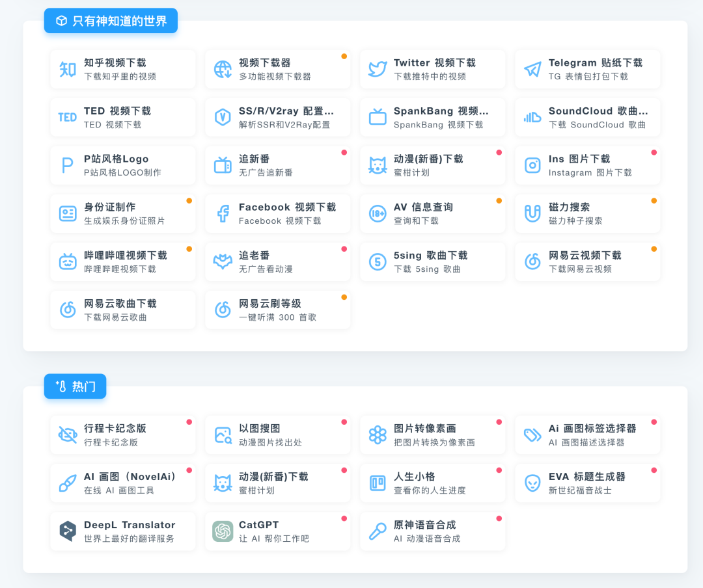Click the text 多功能视频下载器
Image resolution: width=703 pixels, height=588 pixels.
click(275, 77)
